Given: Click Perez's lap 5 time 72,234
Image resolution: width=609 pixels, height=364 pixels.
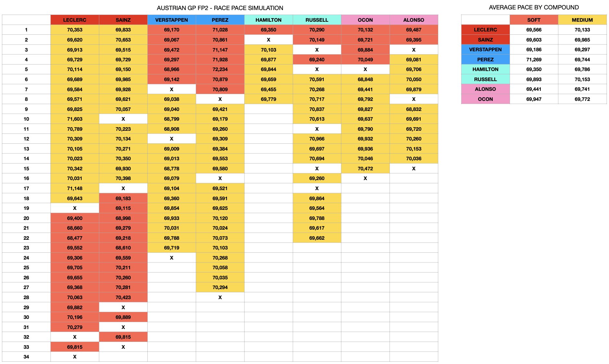Looking at the screenshot, I should (x=220, y=69).
